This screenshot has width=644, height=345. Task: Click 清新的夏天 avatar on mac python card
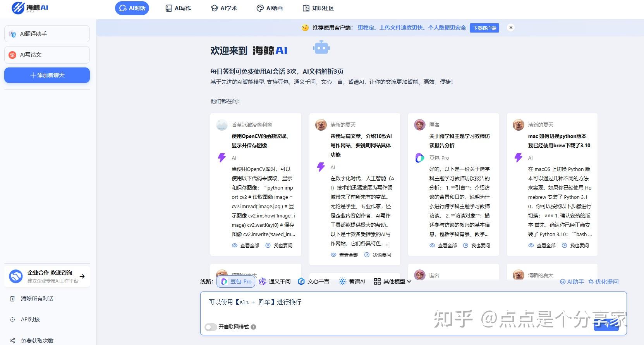click(518, 125)
